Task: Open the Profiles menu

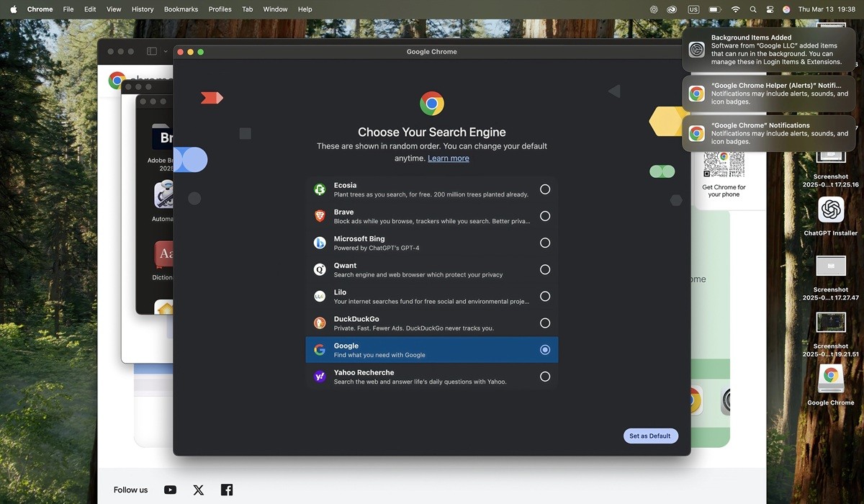Action: [220, 9]
